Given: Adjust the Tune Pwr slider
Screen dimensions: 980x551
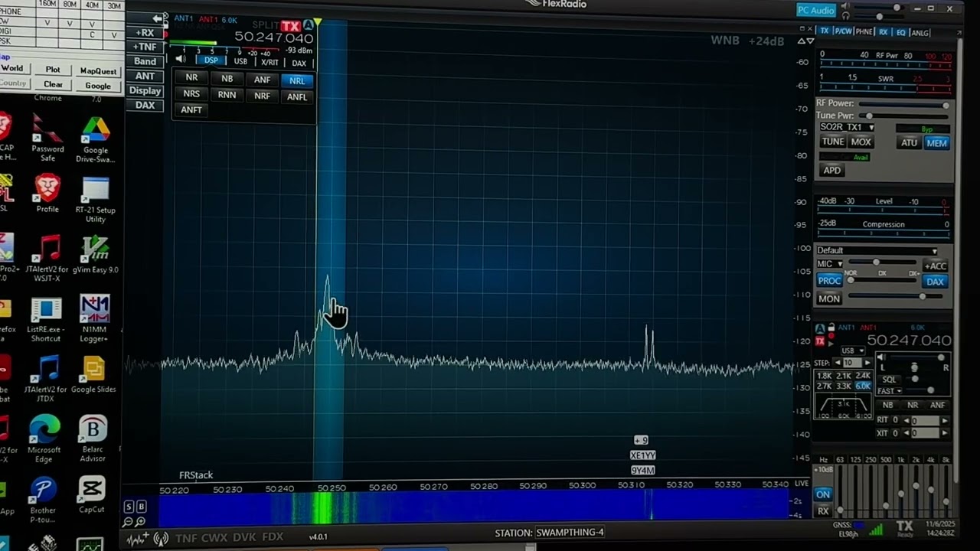Looking at the screenshot, I should (903, 116).
